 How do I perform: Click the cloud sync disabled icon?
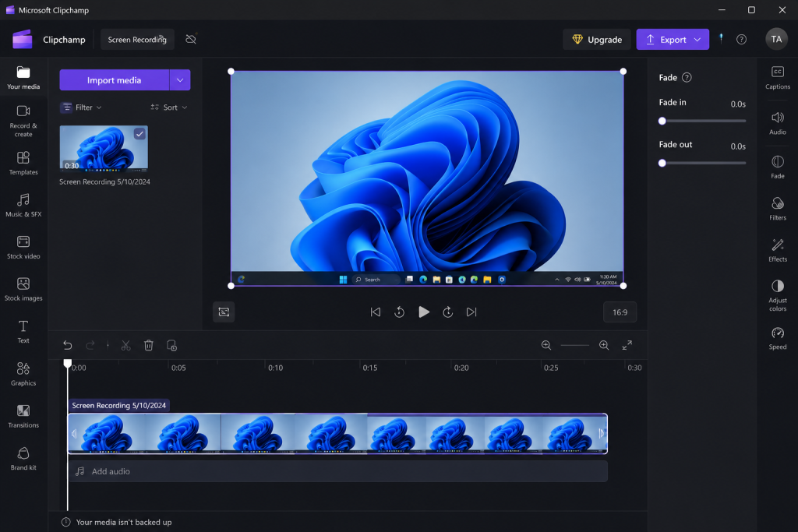point(191,39)
